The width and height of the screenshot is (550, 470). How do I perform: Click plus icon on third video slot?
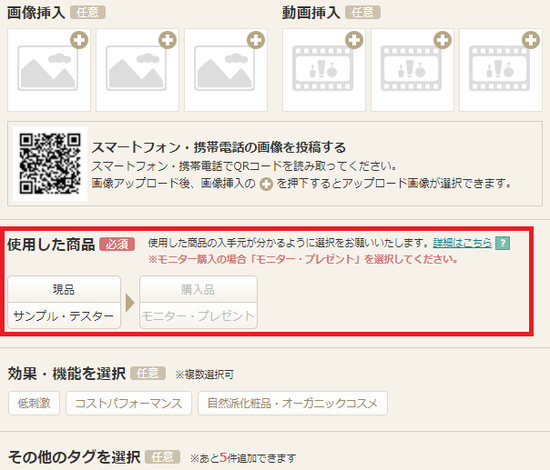coord(531,40)
